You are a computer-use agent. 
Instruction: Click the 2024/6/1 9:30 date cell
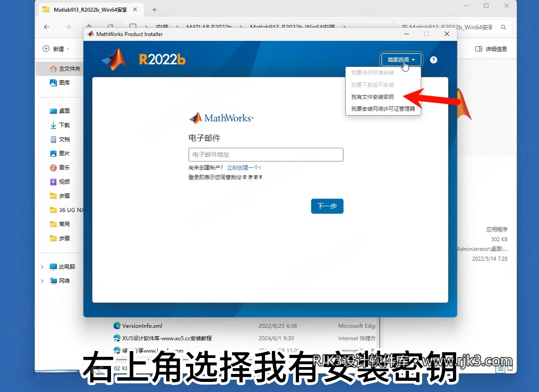pos(276,338)
